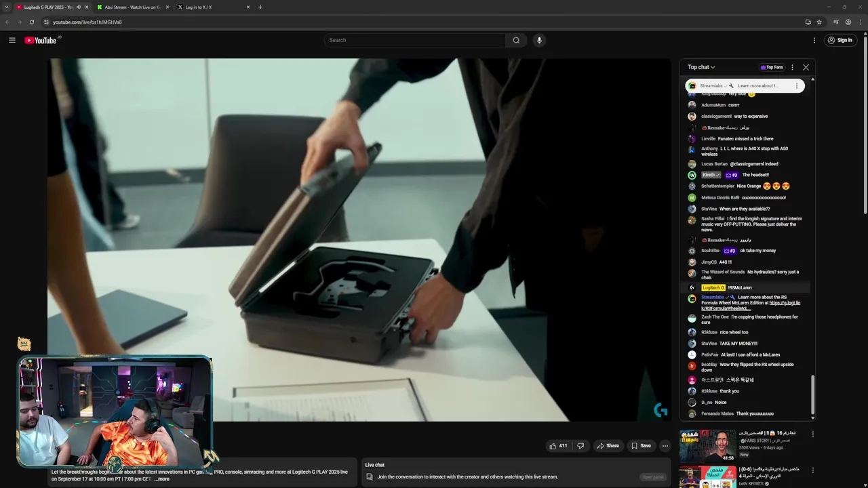Click the Sign in button
Screen dimensions: 868x488
tap(840, 40)
